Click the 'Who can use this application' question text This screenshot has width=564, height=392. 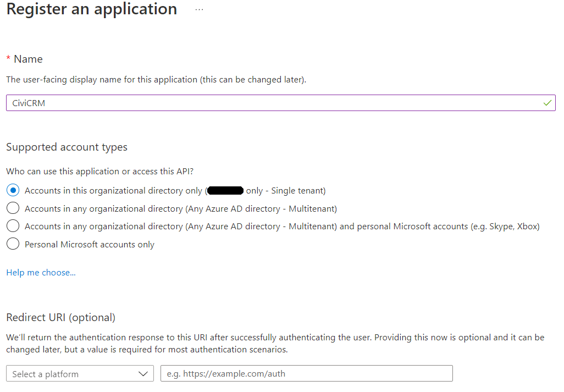click(x=99, y=172)
